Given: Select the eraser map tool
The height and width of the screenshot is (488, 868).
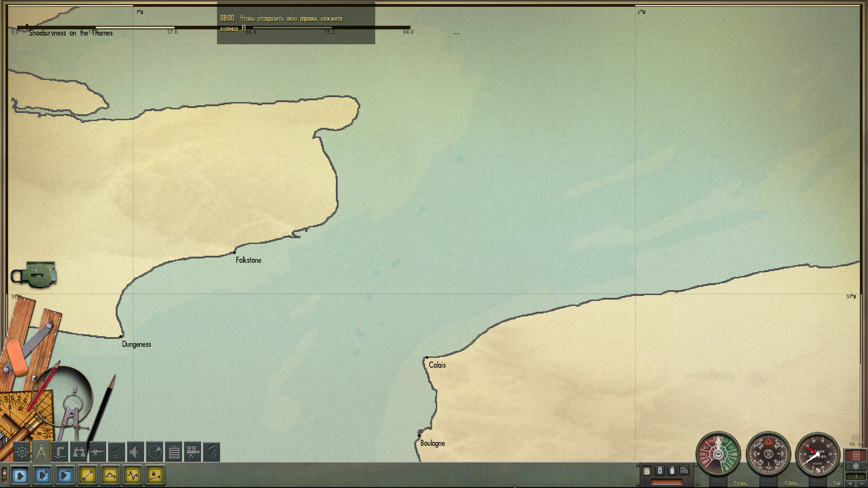Looking at the screenshot, I should (x=17, y=357).
